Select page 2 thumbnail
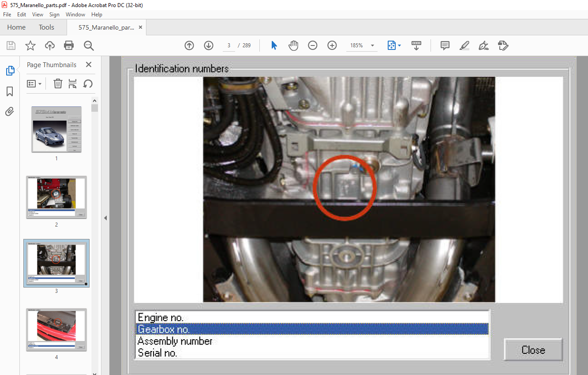The width and height of the screenshot is (588, 375). click(x=56, y=197)
